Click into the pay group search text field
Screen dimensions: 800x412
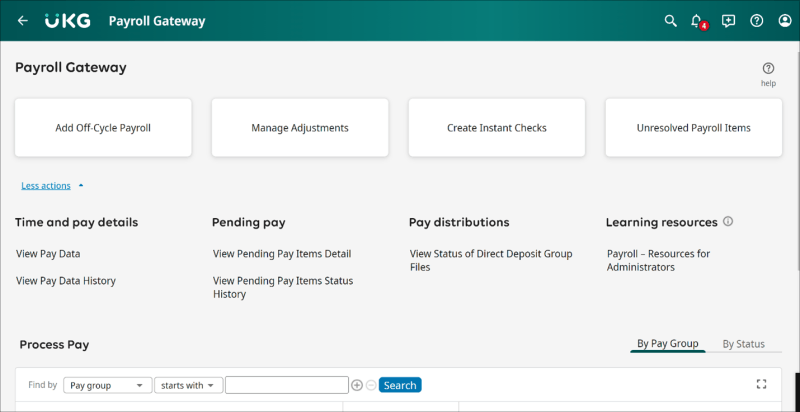pyautogui.click(x=287, y=385)
